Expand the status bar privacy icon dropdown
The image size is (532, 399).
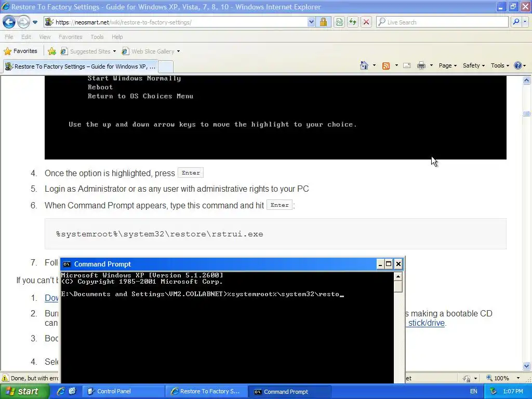point(476,378)
